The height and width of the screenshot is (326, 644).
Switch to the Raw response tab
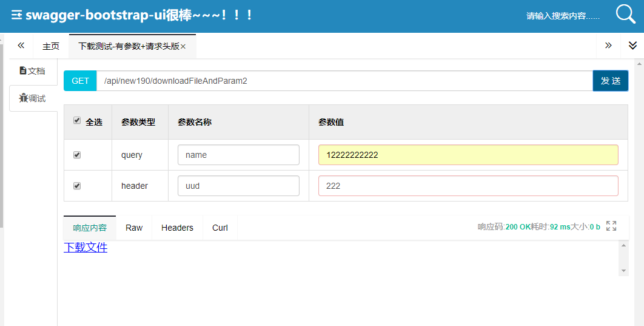tap(134, 228)
